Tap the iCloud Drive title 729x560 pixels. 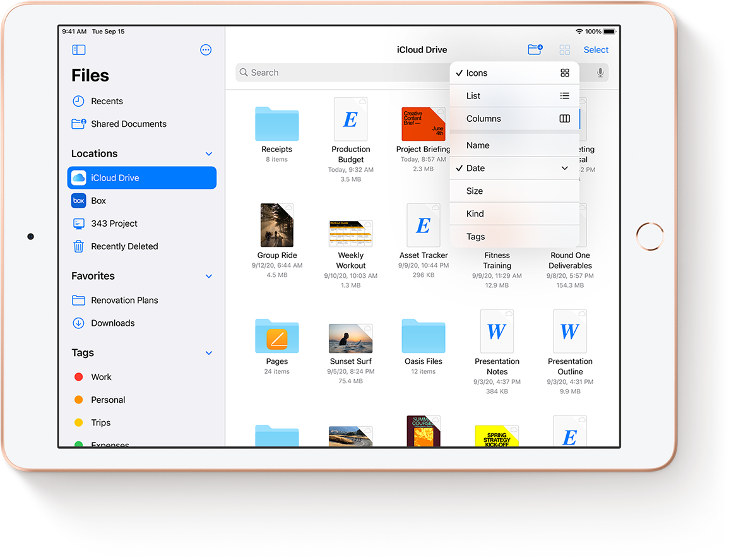(422, 50)
